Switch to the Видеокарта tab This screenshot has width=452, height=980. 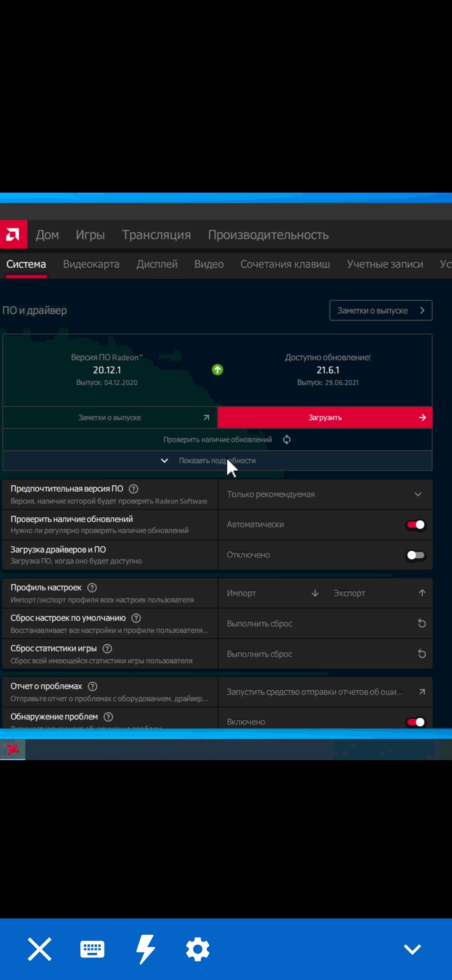click(x=91, y=264)
